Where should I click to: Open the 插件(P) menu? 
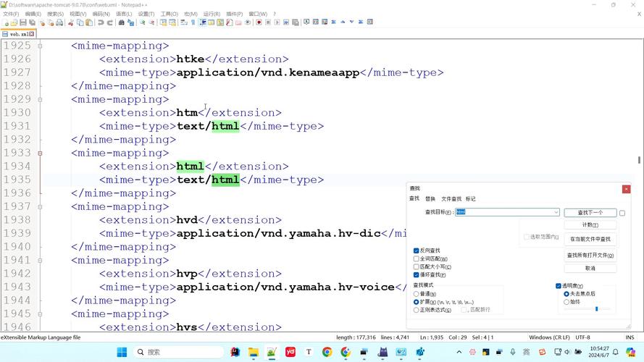(235, 14)
